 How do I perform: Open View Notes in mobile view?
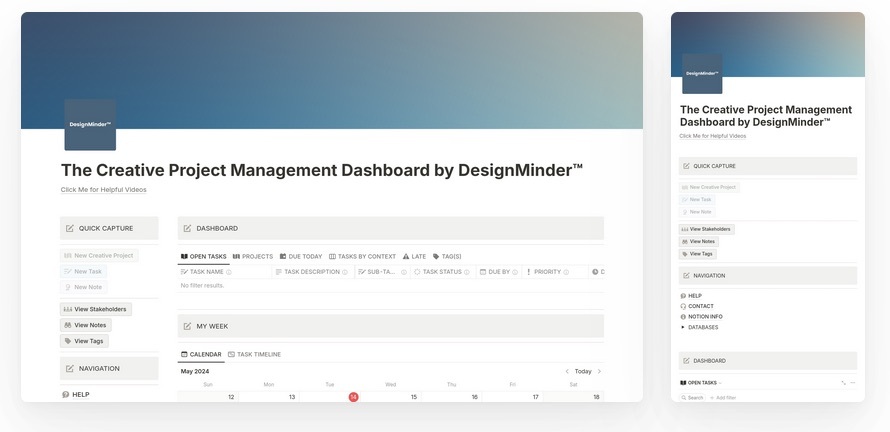coord(699,242)
